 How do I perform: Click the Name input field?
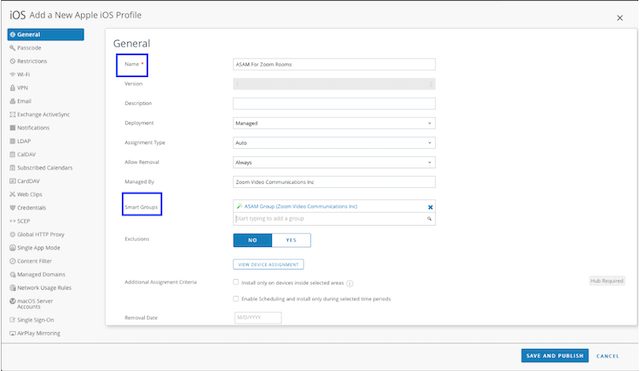pyautogui.click(x=334, y=64)
